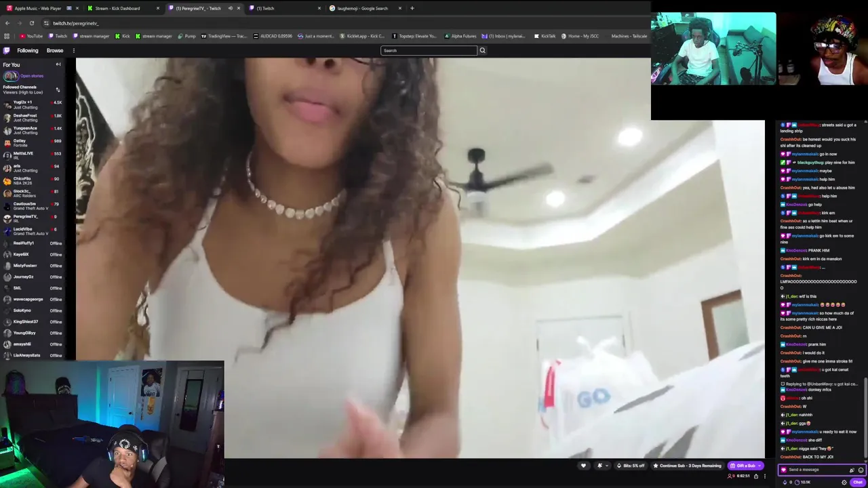Image resolution: width=868 pixels, height=488 pixels.
Task: Select offline channel KayeGlX
Action: point(32,254)
